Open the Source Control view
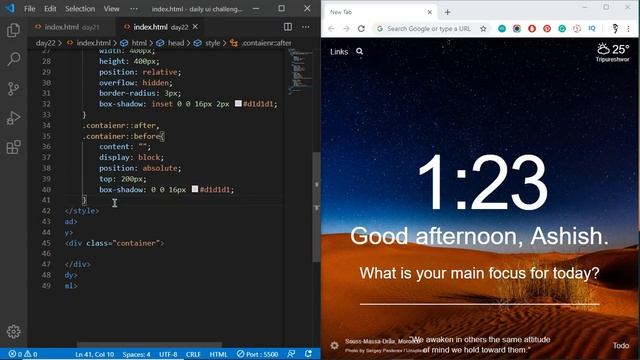The width and height of the screenshot is (640, 360). click(13, 89)
